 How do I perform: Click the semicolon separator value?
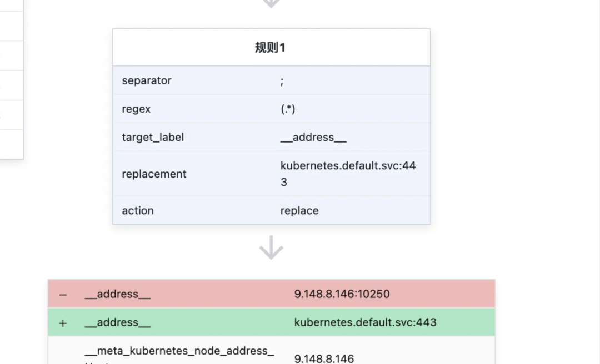282,82
